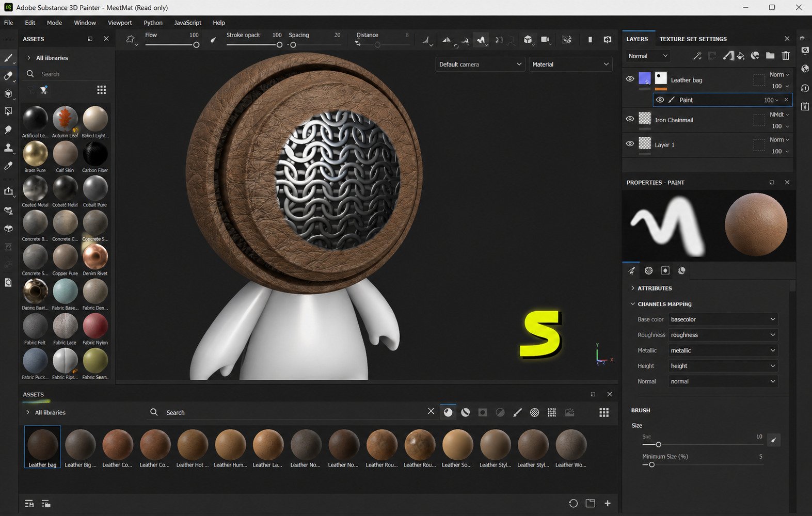Open Material display mode dropdown
Viewport: 812px width, 516px height.
coord(570,64)
